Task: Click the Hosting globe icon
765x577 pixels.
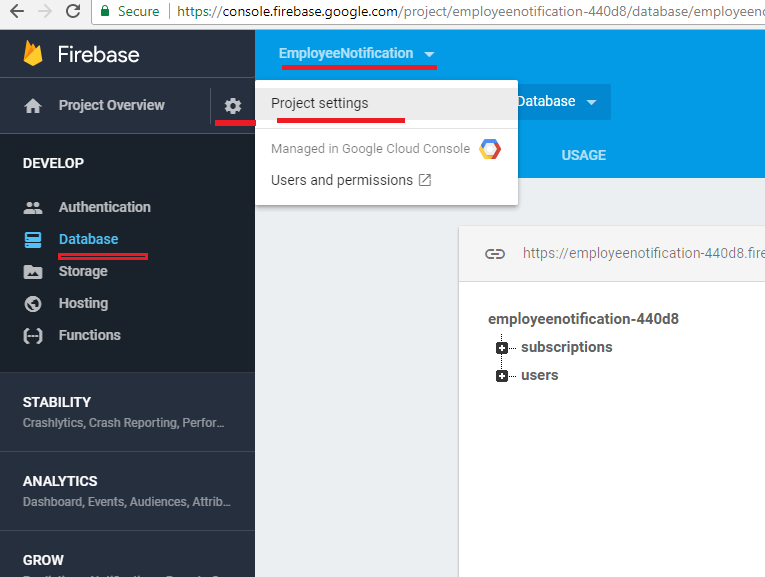Action: (33, 304)
